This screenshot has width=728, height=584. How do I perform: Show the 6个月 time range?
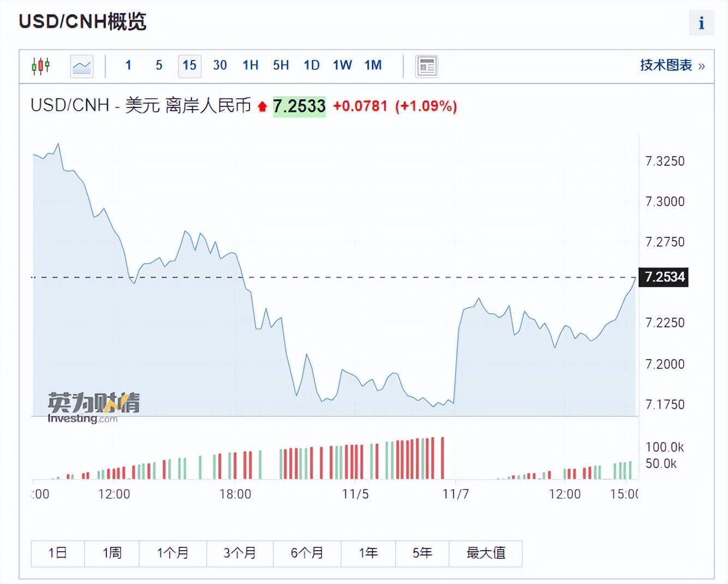tap(307, 553)
